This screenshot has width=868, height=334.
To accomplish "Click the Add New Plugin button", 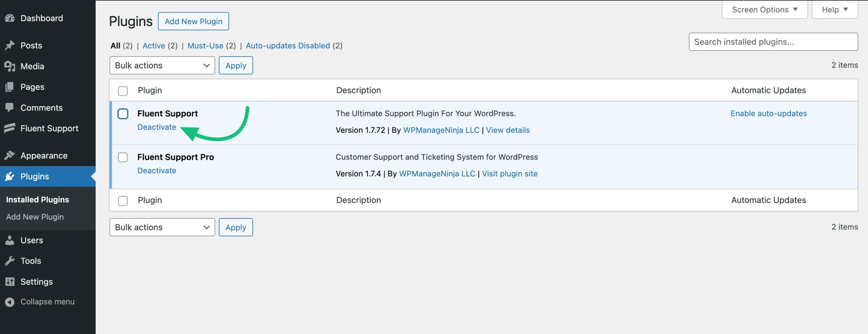I will click(193, 21).
